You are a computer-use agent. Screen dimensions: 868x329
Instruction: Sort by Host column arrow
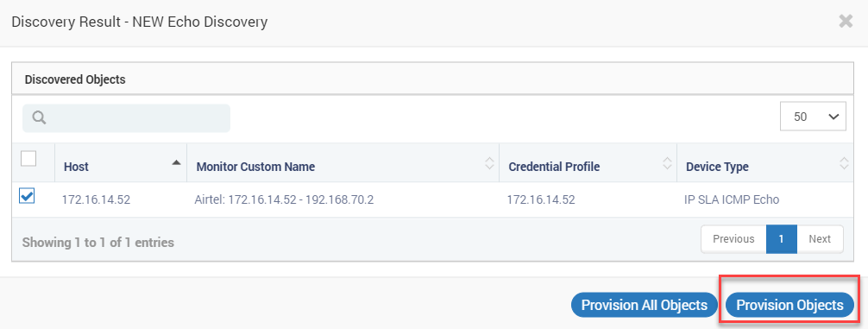point(176,163)
